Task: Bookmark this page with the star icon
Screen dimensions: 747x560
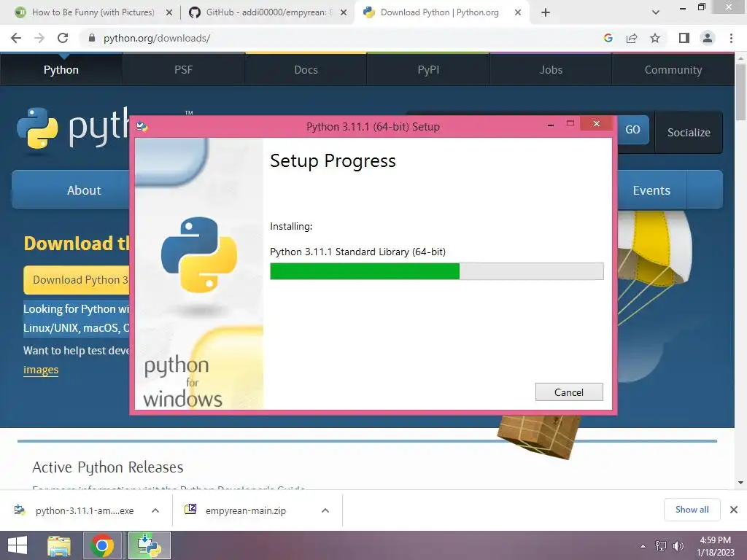Action: point(655,38)
